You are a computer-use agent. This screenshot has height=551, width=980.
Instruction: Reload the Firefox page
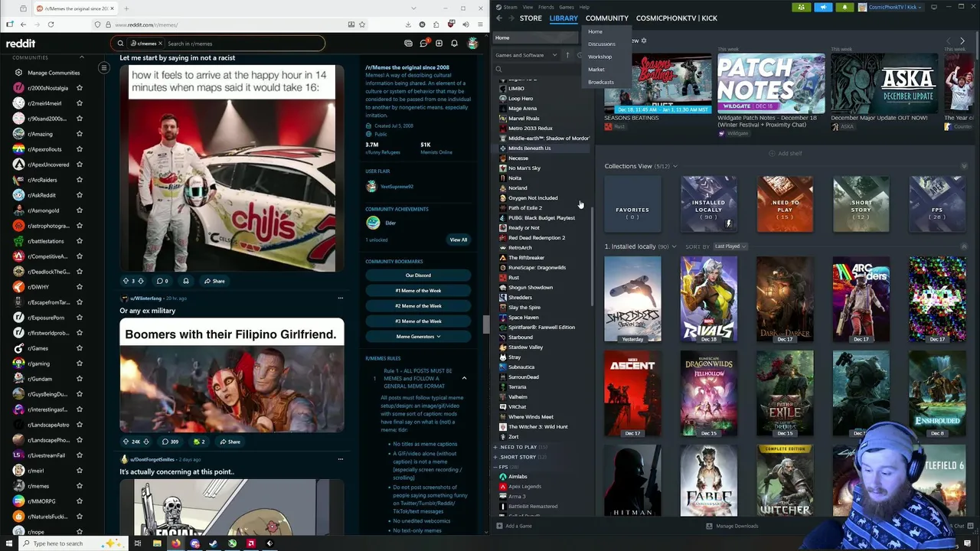(51, 24)
